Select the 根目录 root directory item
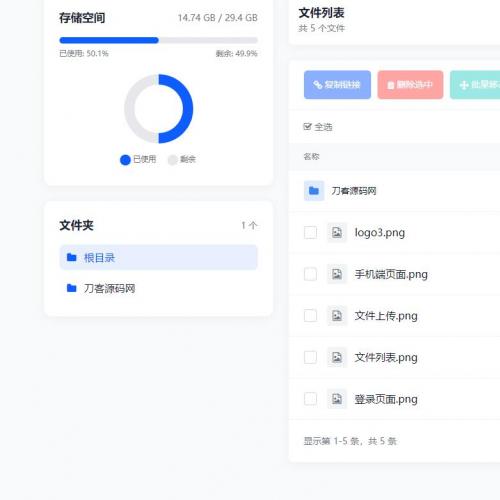Screen dimensions: 500x500 click(x=158, y=257)
